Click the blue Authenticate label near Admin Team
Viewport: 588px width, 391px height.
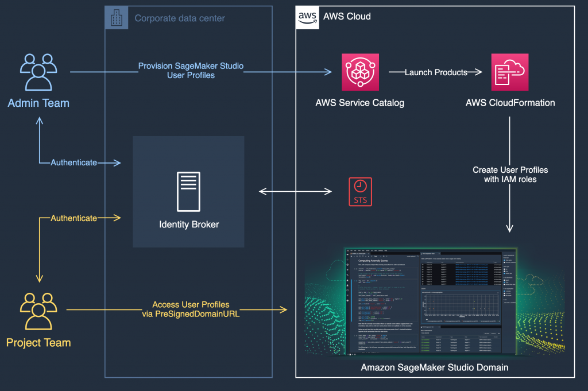tap(73, 162)
